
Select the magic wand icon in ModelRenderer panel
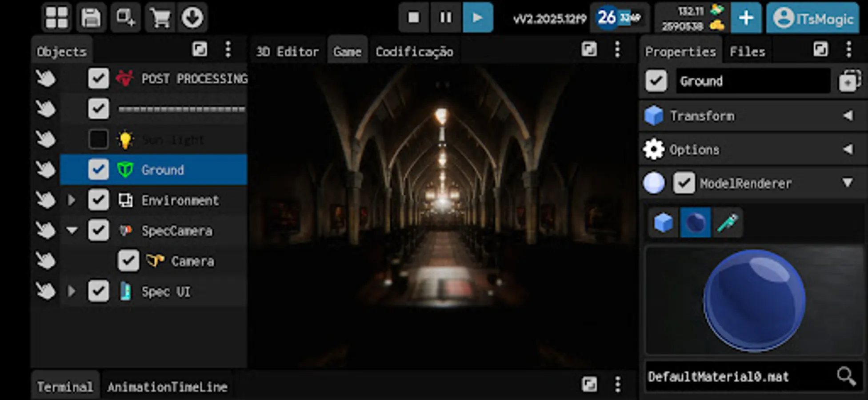(728, 222)
